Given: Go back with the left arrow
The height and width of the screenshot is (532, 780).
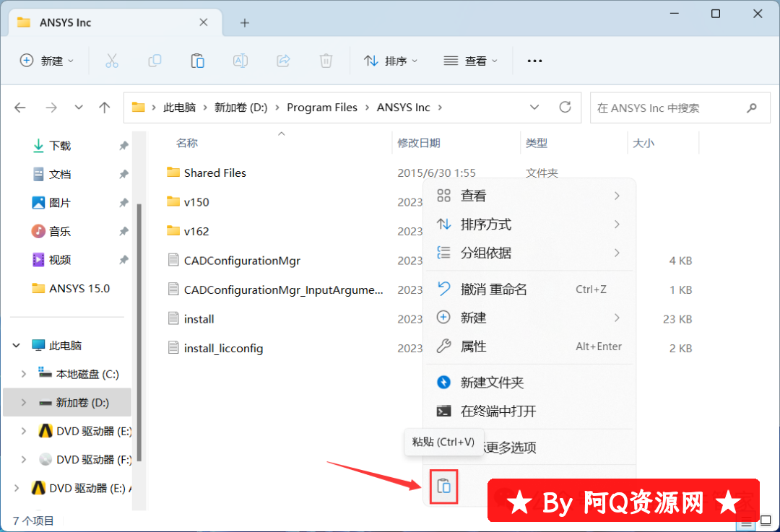Looking at the screenshot, I should click(x=20, y=108).
